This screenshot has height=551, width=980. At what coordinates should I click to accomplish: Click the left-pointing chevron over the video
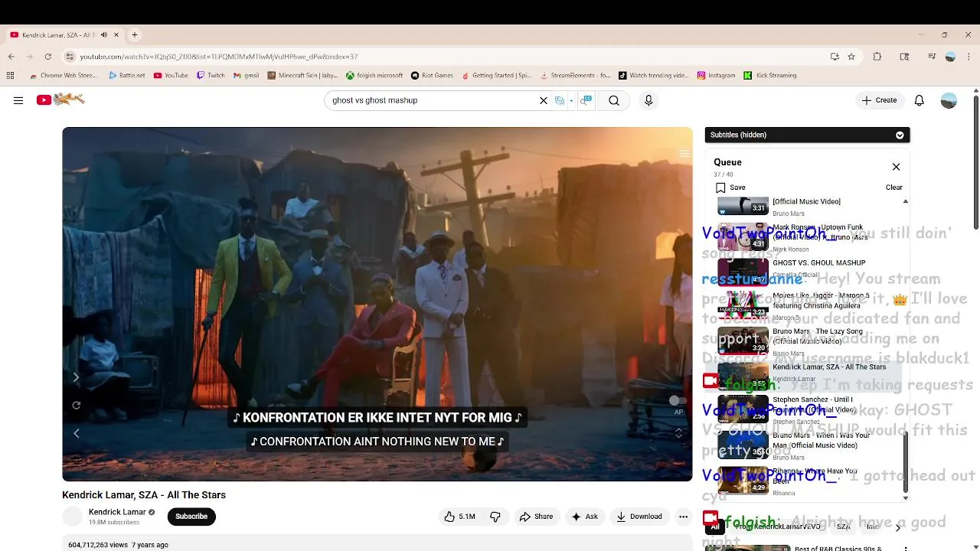[x=76, y=434]
